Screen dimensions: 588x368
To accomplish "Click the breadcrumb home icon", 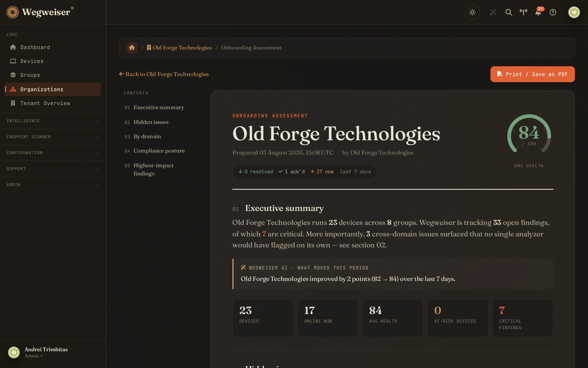I will click(x=132, y=48).
